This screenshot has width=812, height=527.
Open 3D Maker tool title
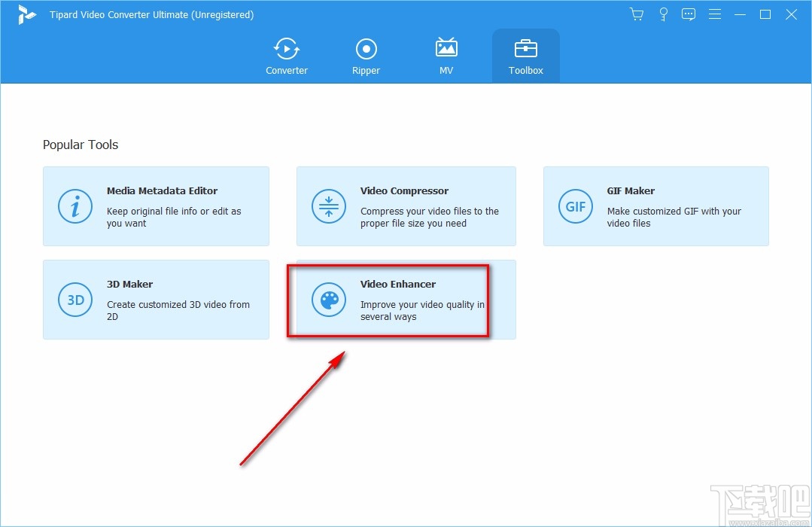tap(129, 284)
